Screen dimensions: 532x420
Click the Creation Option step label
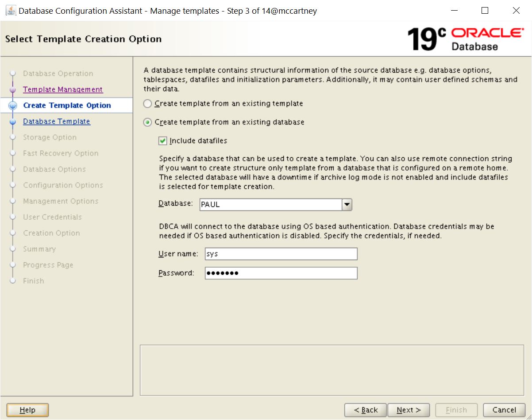coord(51,233)
